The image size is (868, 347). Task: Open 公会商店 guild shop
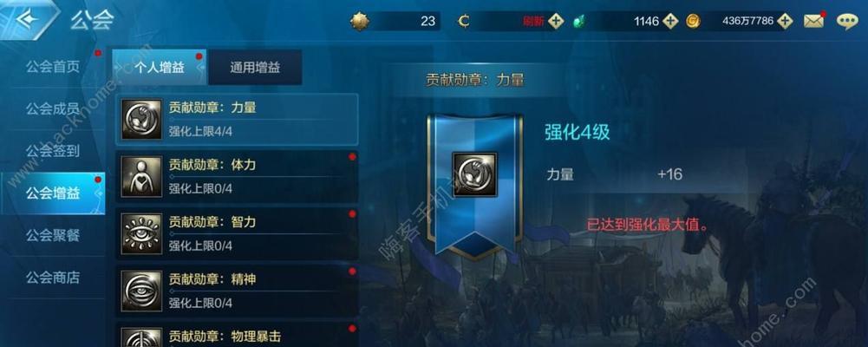point(53,278)
